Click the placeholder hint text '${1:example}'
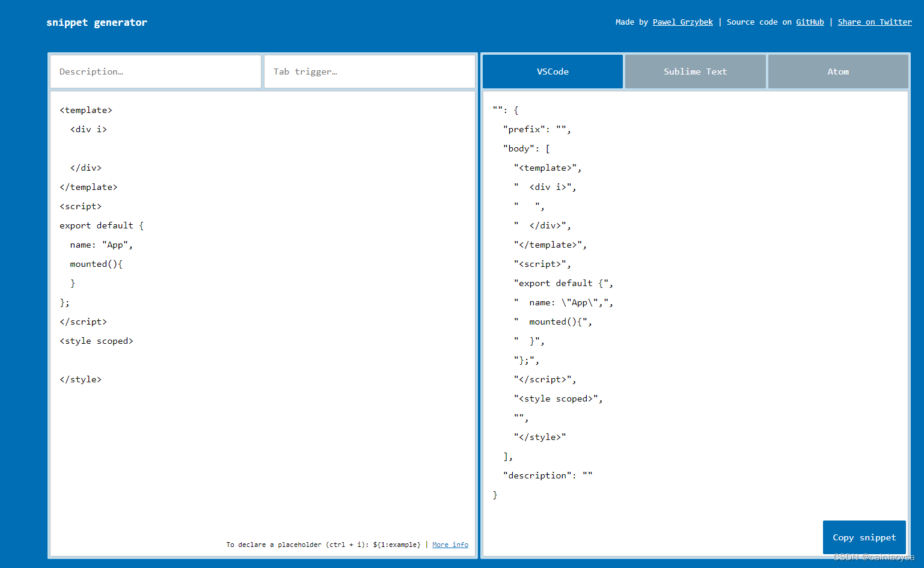924x568 pixels. (397, 545)
